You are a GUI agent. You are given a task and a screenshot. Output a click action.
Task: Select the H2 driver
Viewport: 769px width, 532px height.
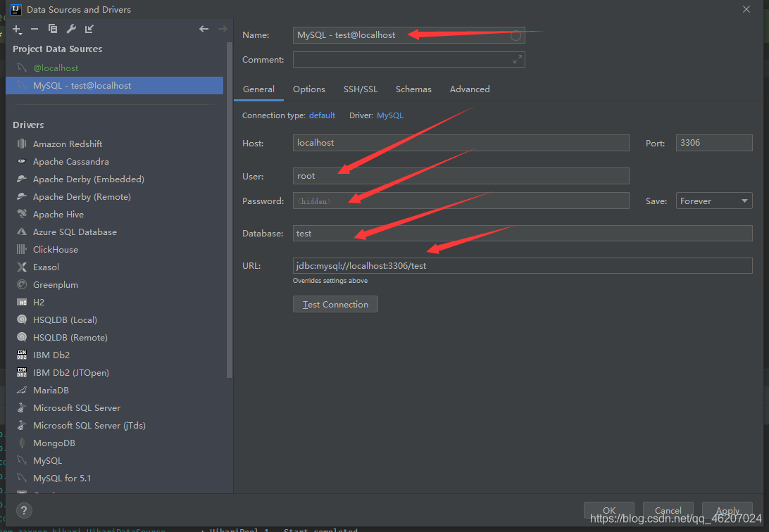[39, 303]
